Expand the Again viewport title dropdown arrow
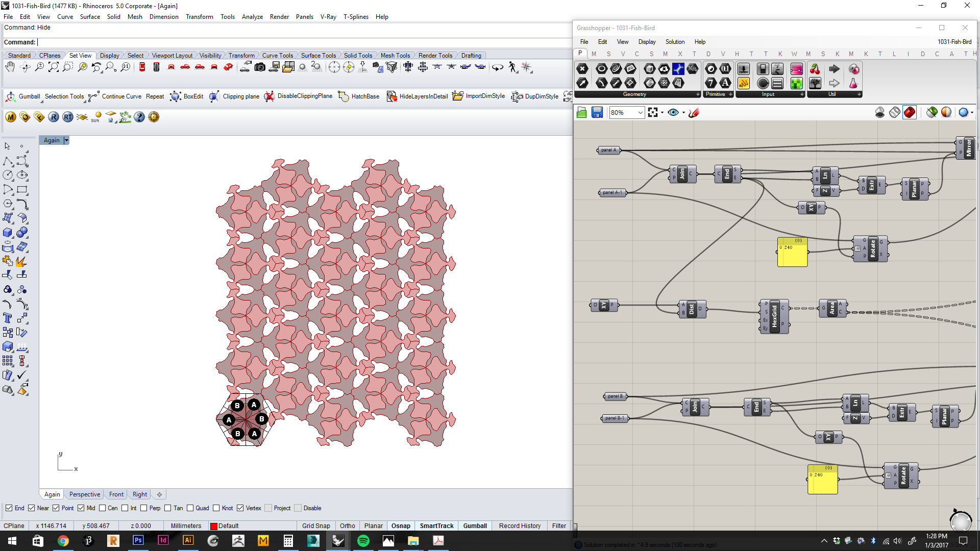This screenshot has width=980, height=551. pyautogui.click(x=66, y=140)
